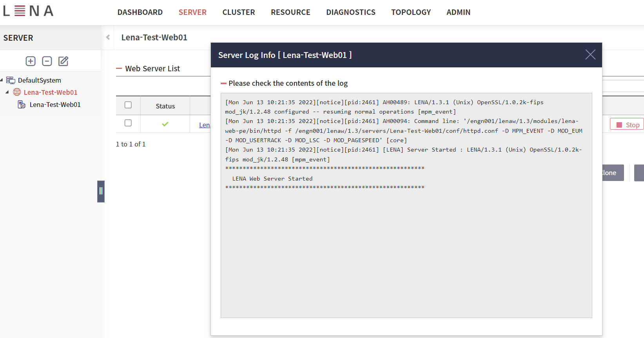The image size is (644, 338).
Task: Close the Server Log Info dialog
Action: pos(590,54)
